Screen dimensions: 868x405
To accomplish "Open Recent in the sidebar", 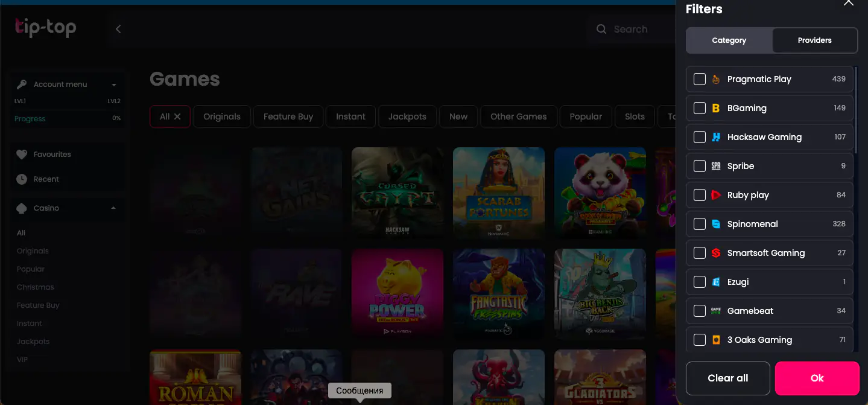I will coord(46,179).
